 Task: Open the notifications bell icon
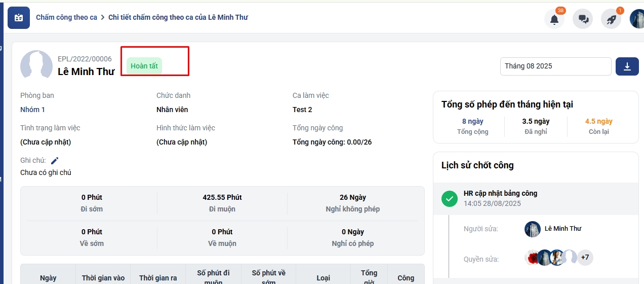(x=554, y=19)
